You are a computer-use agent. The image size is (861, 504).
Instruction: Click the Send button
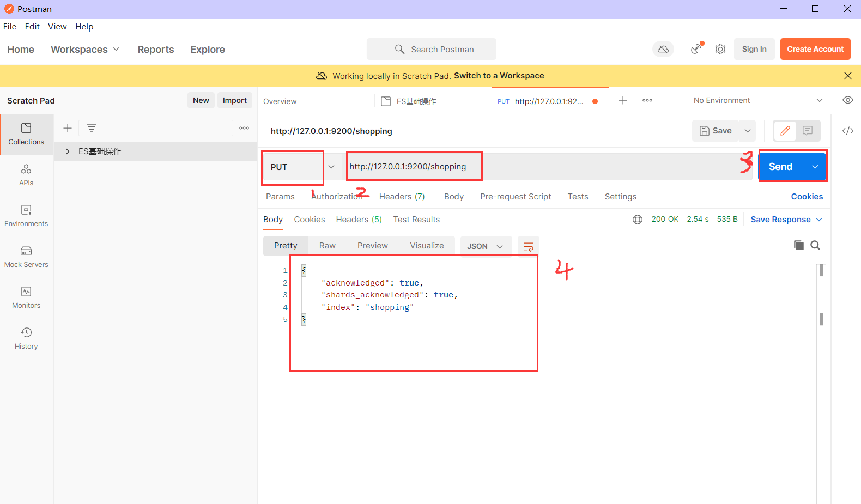(782, 167)
